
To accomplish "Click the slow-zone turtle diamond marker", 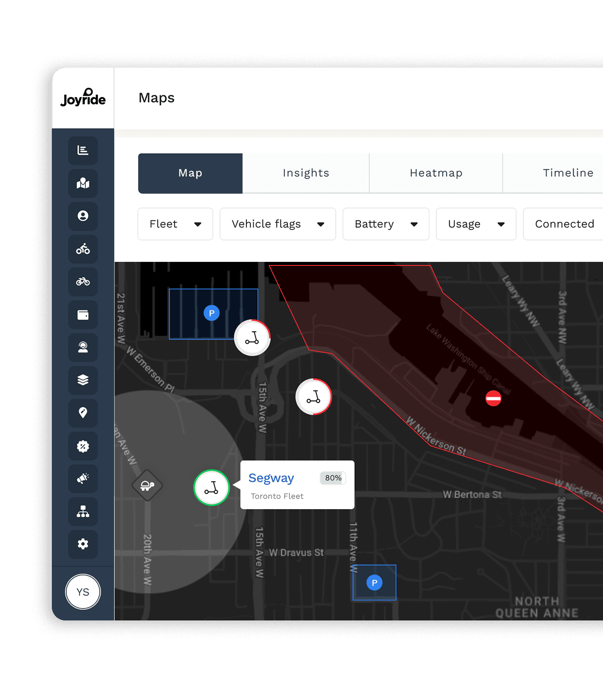I will click(147, 485).
